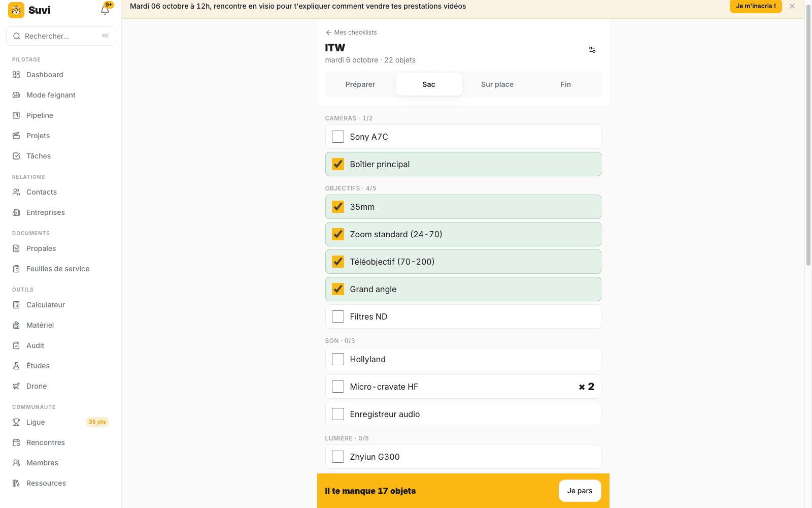The width and height of the screenshot is (812, 508).
Task: Click the Propales document icon
Action: (16, 248)
